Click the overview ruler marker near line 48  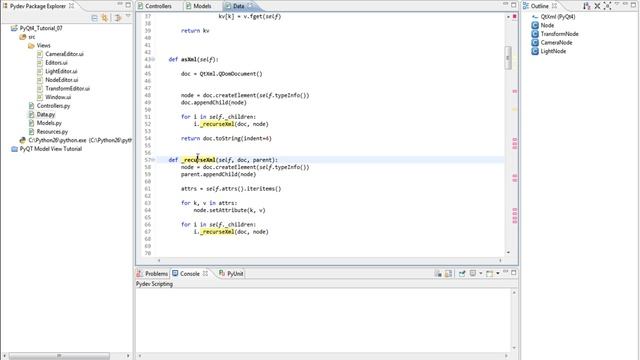tap(514, 91)
